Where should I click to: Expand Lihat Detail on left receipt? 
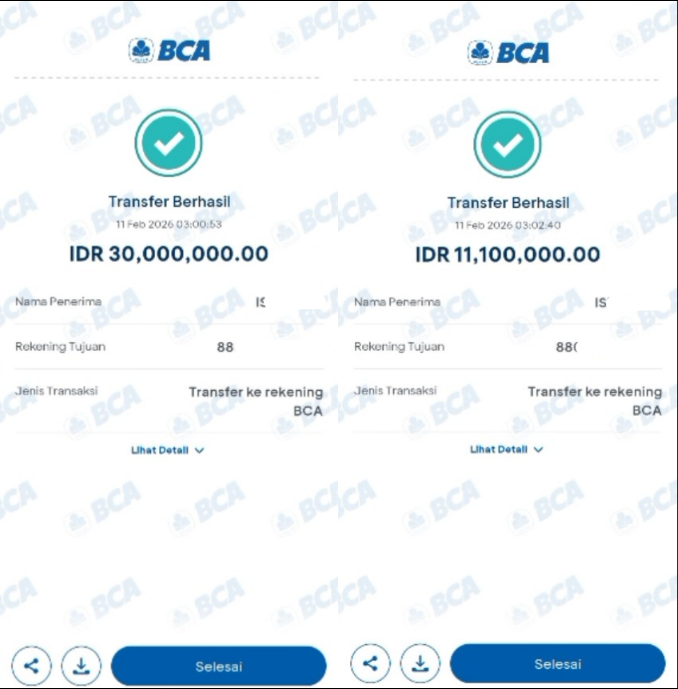(x=167, y=450)
